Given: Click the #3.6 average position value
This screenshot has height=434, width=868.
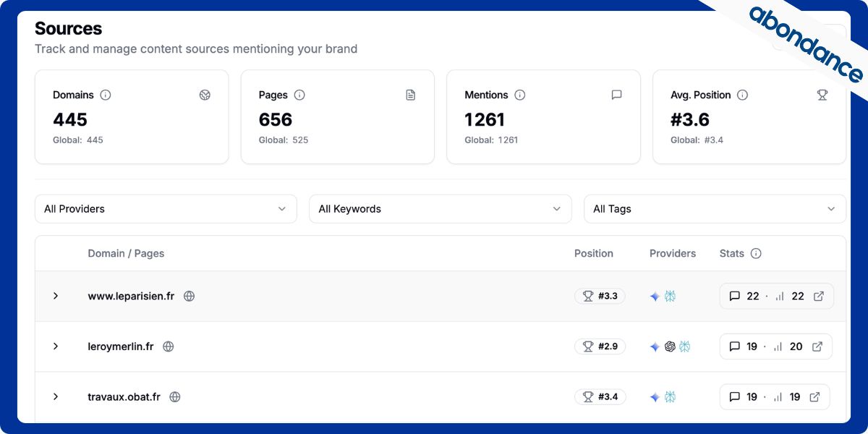Looking at the screenshot, I should click(690, 119).
